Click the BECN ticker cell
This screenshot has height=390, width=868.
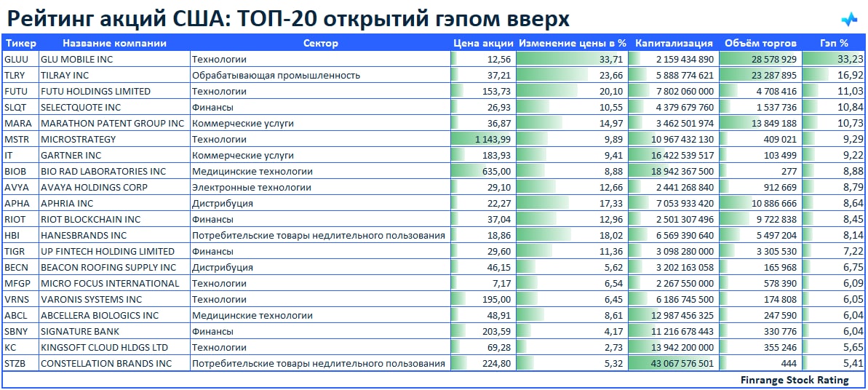click(20, 268)
